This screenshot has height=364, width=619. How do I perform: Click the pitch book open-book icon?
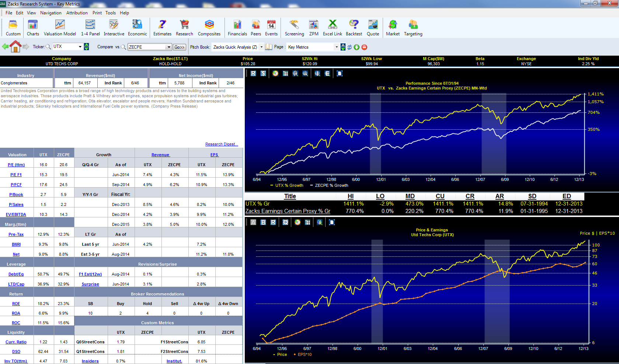click(x=268, y=47)
